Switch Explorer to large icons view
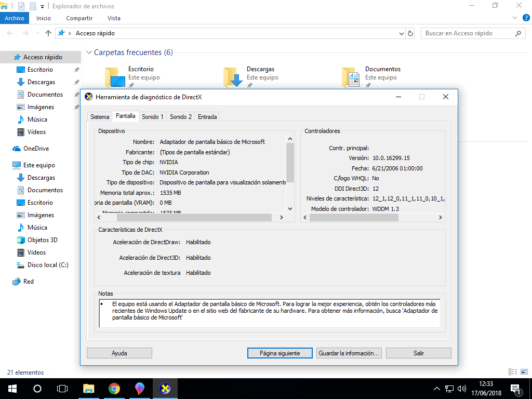Viewport: 532px width, 399px height. click(524, 372)
